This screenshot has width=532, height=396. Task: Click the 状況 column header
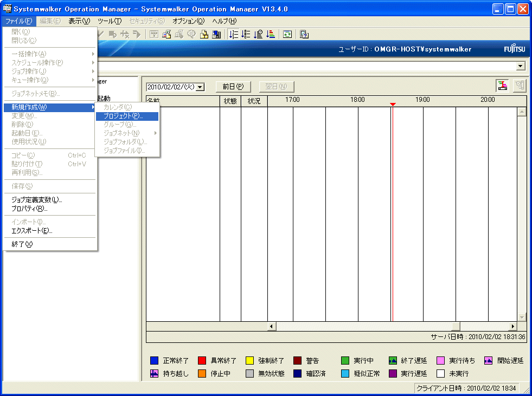coord(254,101)
